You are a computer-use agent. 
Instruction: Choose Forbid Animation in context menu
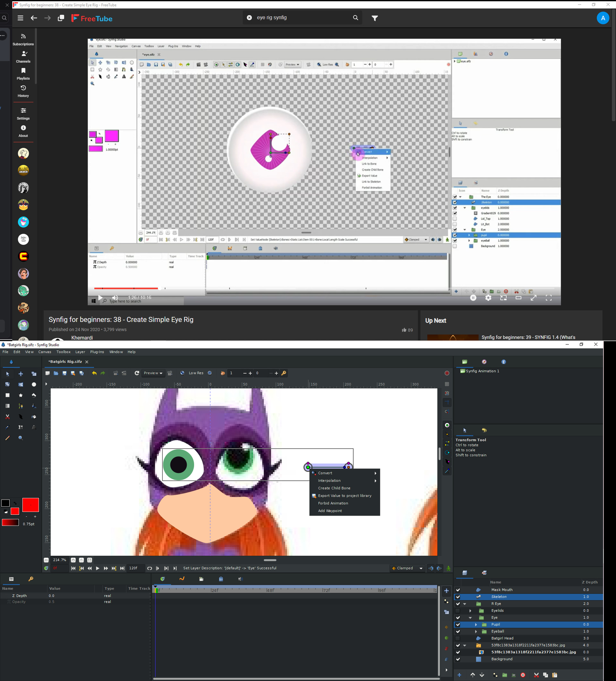point(345,503)
